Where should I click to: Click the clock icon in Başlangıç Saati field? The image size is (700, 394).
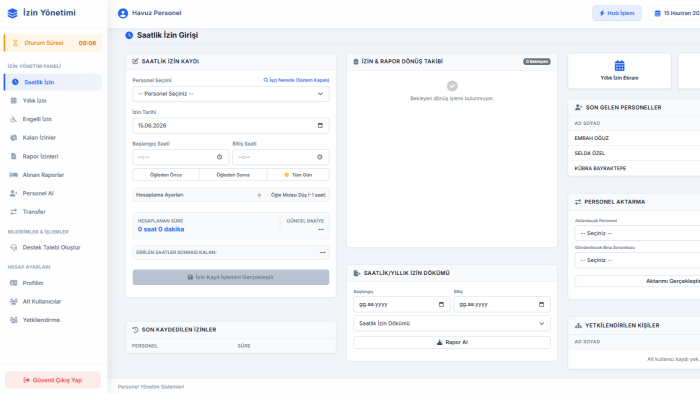pyautogui.click(x=220, y=157)
